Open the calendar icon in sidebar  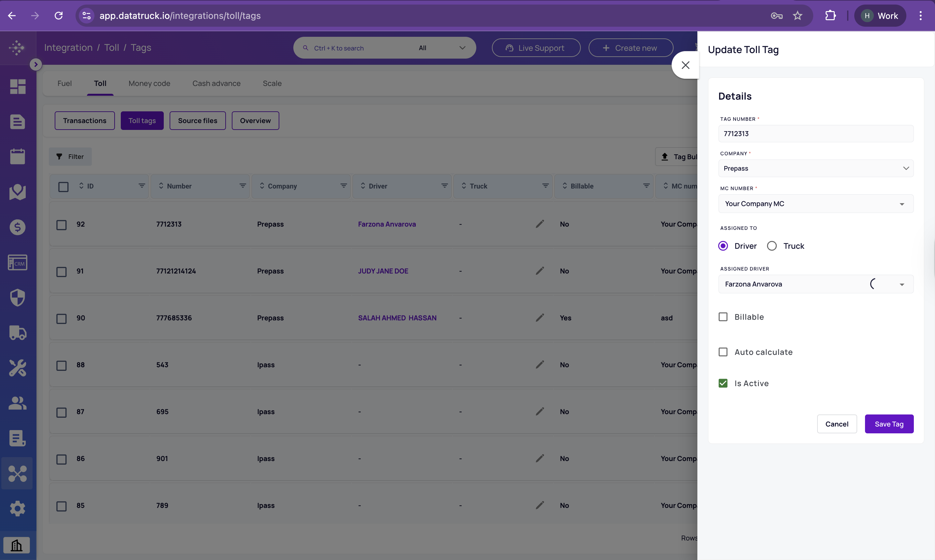click(x=17, y=157)
